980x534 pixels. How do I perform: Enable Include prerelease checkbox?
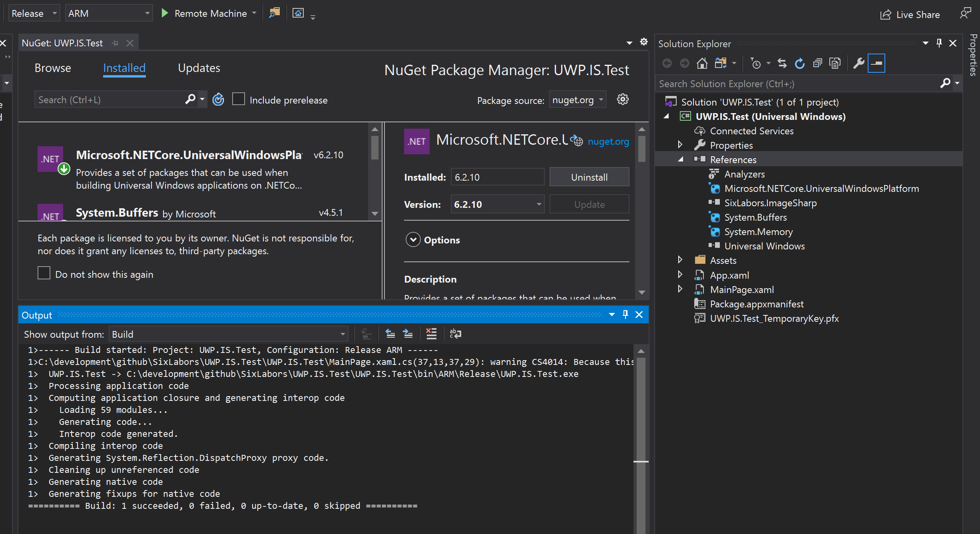point(239,99)
